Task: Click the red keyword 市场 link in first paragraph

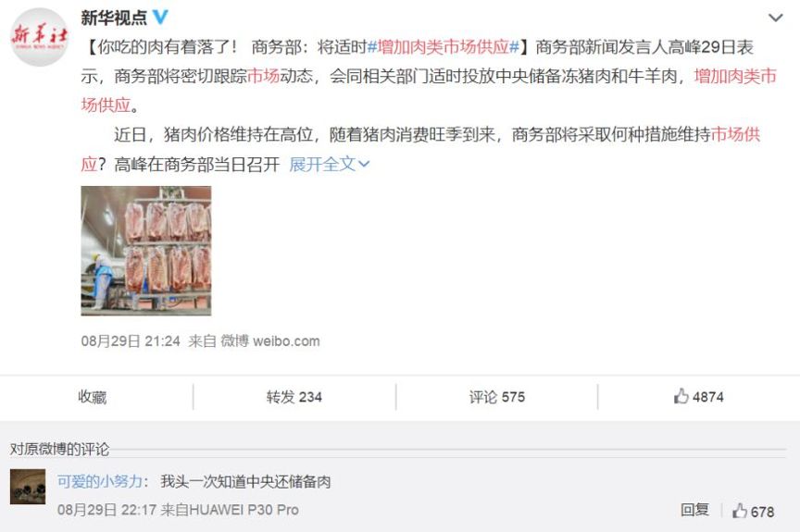Action: click(263, 77)
